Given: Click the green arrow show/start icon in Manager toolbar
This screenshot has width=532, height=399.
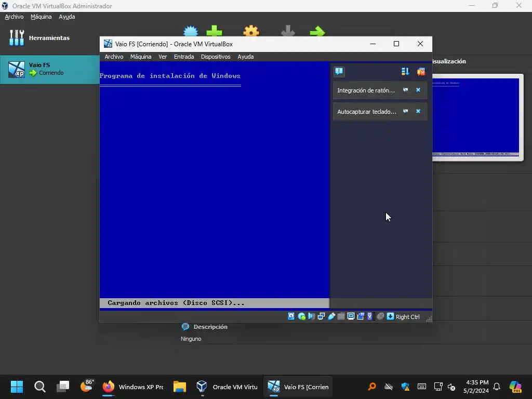Looking at the screenshot, I should 317,32.
